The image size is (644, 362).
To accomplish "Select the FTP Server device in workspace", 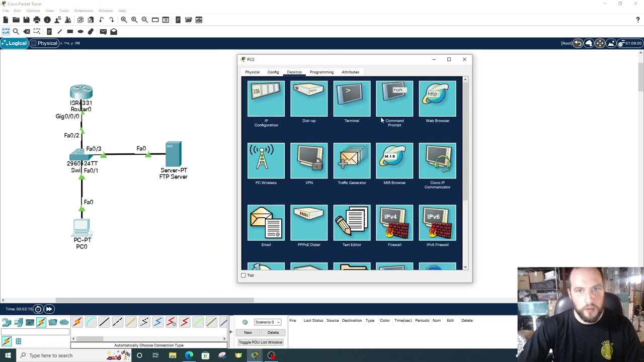I will pos(173,154).
